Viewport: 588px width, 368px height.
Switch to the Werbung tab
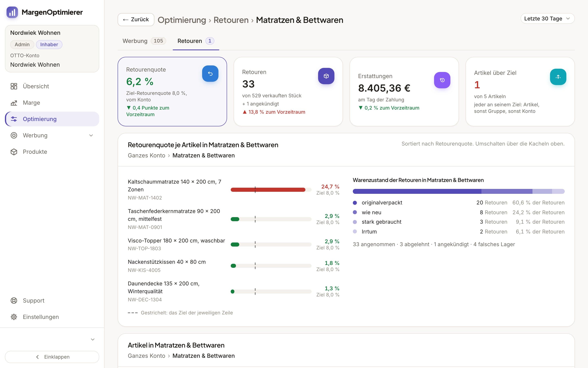[144, 41]
